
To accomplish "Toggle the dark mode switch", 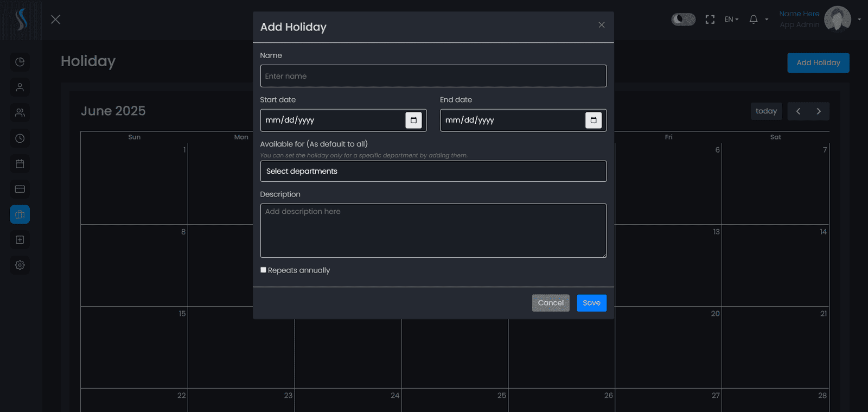I will pyautogui.click(x=684, y=20).
